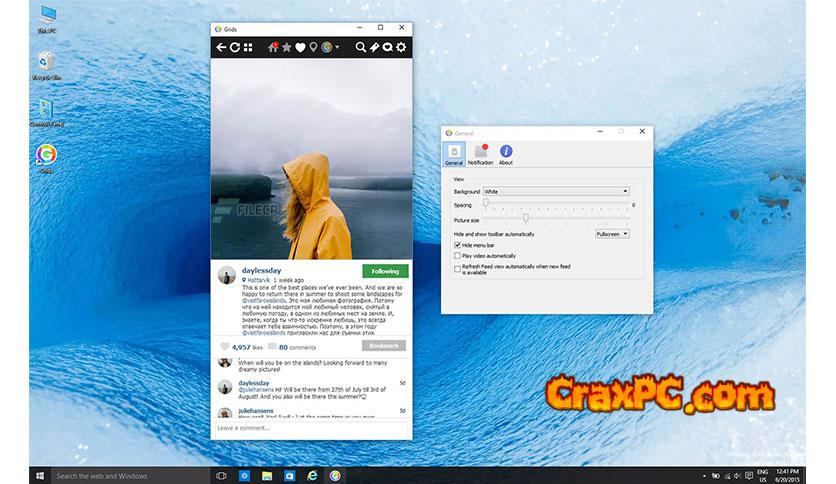The height and width of the screenshot is (484, 836).
Task: Open the About tab
Action: [506, 153]
